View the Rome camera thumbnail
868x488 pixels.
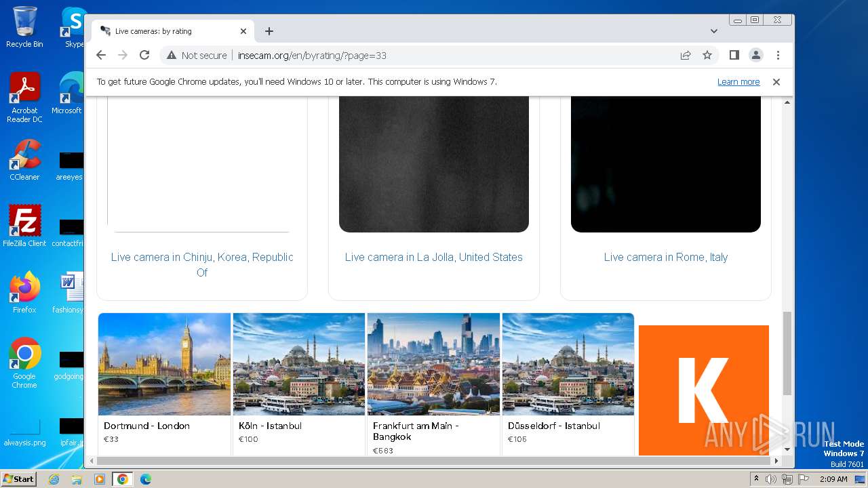(x=666, y=164)
